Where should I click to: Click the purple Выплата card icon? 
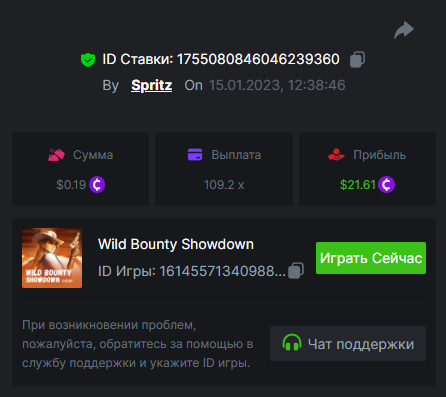click(x=195, y=155)
